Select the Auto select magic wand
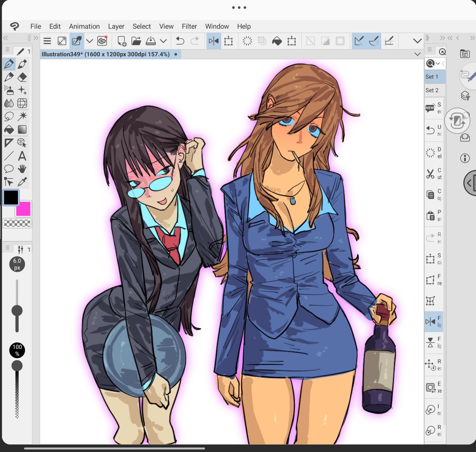The height and width of the screenshot is (452, 476). click(22, 116)
